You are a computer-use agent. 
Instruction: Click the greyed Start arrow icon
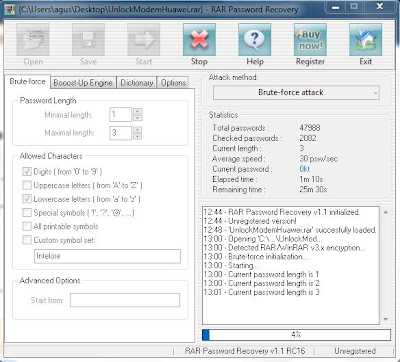click(144, 40)
